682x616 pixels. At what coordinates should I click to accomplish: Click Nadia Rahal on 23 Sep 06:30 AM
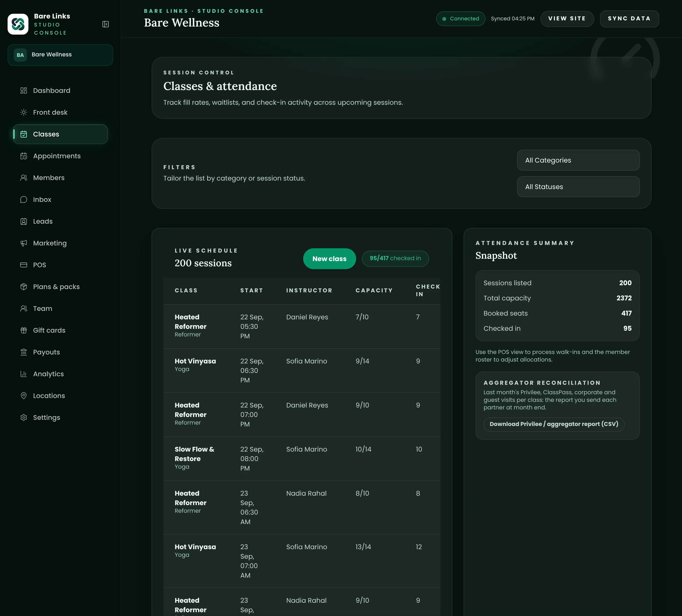tap(306, 493)
